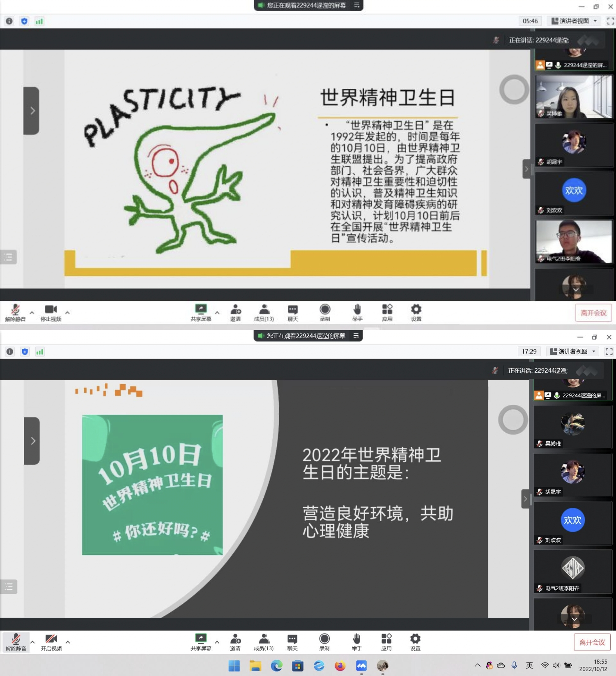Open menu on the 05:46 window's sharing banner
Screen dimensions: 616x676
[x=356, y=5]
